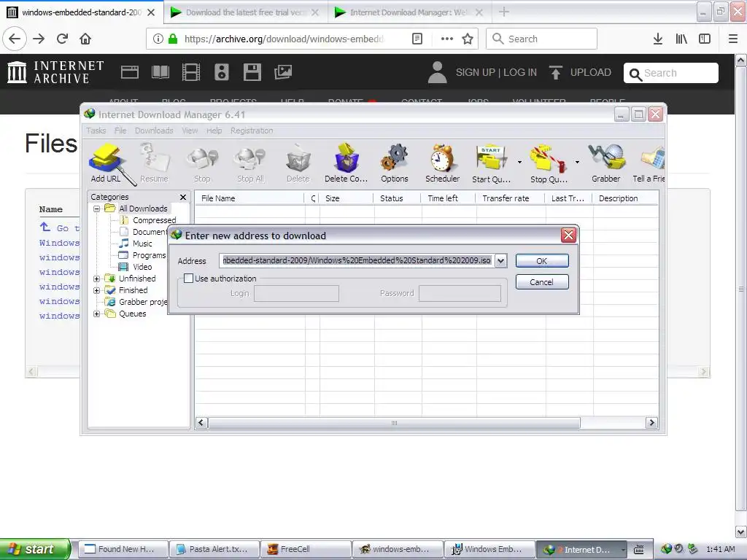747x560 pixels.
Task: Click the Firefox search bar
Action: (x=542, y=39)
